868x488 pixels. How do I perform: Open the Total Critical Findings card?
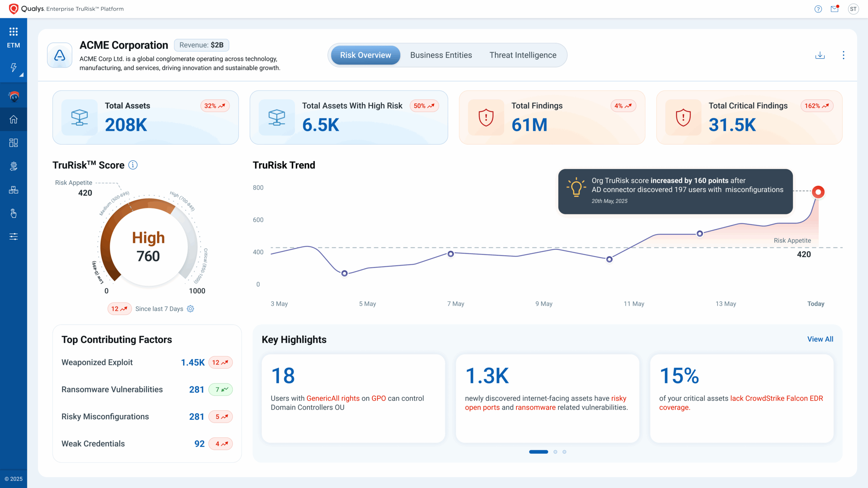(x=749, y=117)
